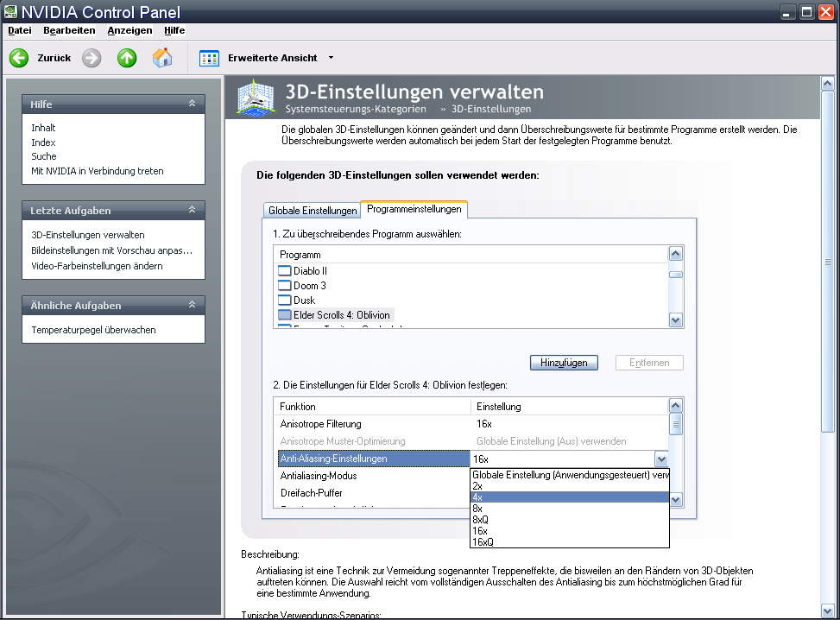The width and height of the screenshot is (840, 620).
Task: Open Suche help link
Action: [x=44, y=156]
